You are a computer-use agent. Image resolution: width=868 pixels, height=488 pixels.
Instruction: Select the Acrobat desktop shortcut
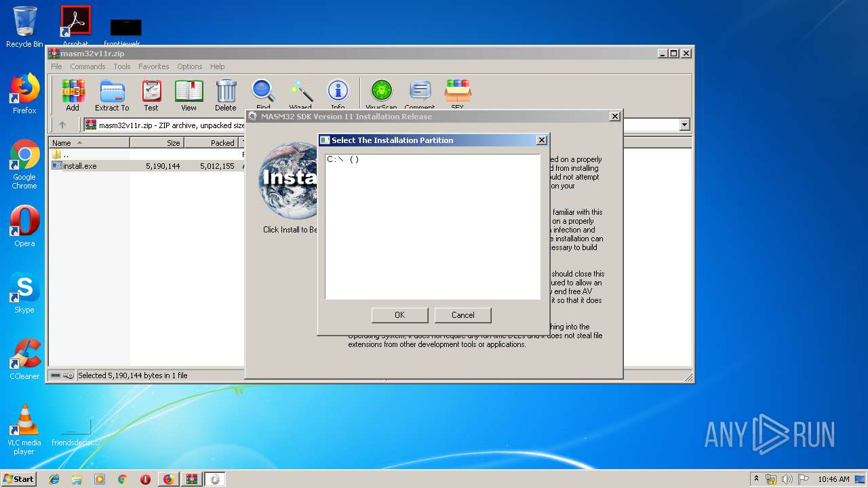(76, 27)
